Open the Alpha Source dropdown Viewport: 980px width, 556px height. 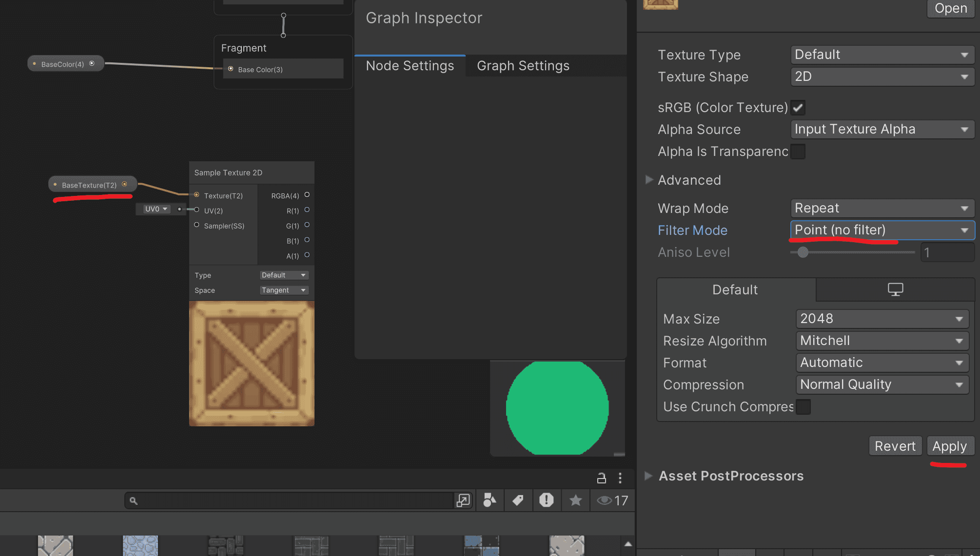click(882, 129)
